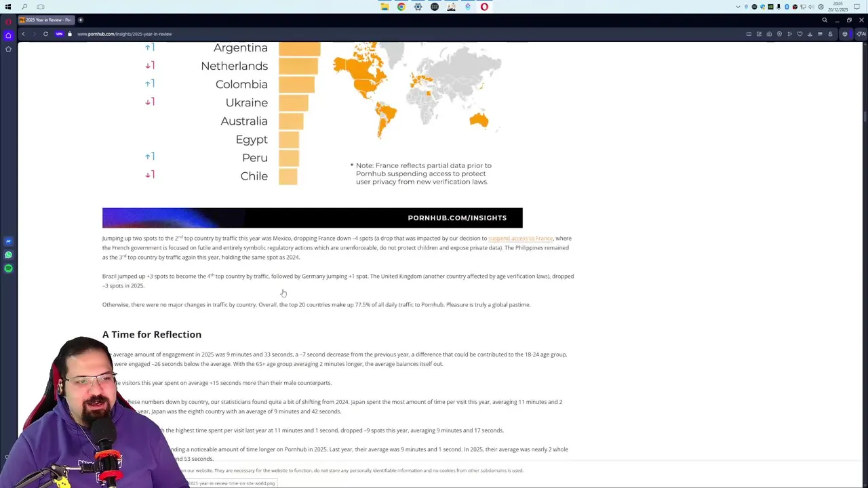The width and height of the screenshot is (868, 488).
Task: Open the clock showing 20:05
Action: pyautogui.click(x=837, y=7)
